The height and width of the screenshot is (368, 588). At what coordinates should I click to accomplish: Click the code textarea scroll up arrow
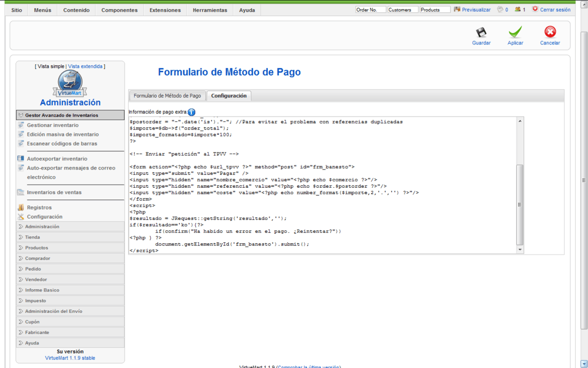pyautogui.click(x=520, y=121)
